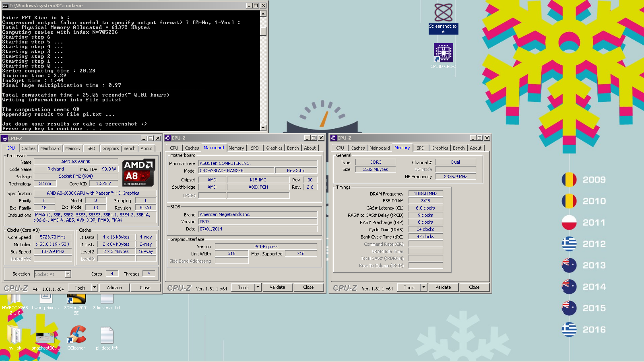This screenshot has width=644, height=362.
Task: Click the processor name field AMD A8-6600K
Action: pyautogui.click(x=76, y=162)
